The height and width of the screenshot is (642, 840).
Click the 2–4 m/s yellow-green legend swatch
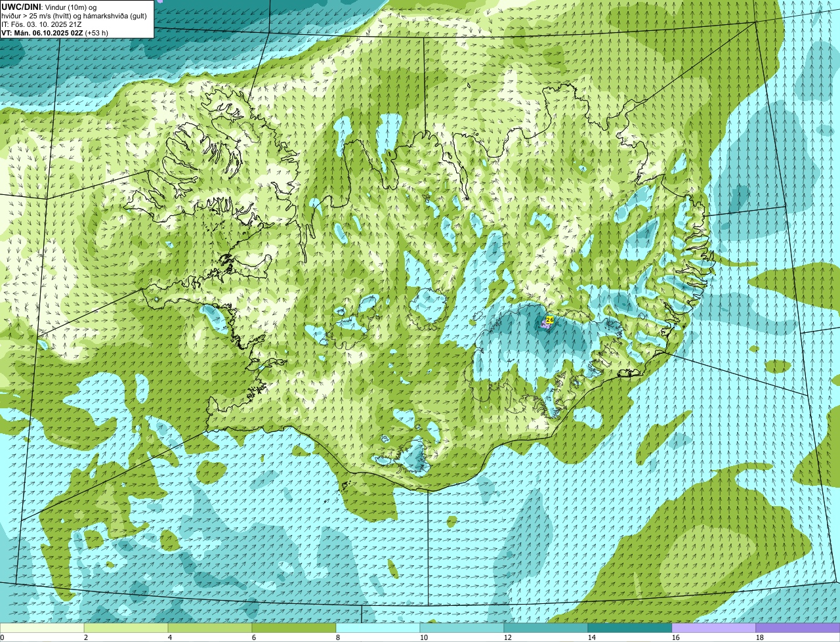point(126,628)
